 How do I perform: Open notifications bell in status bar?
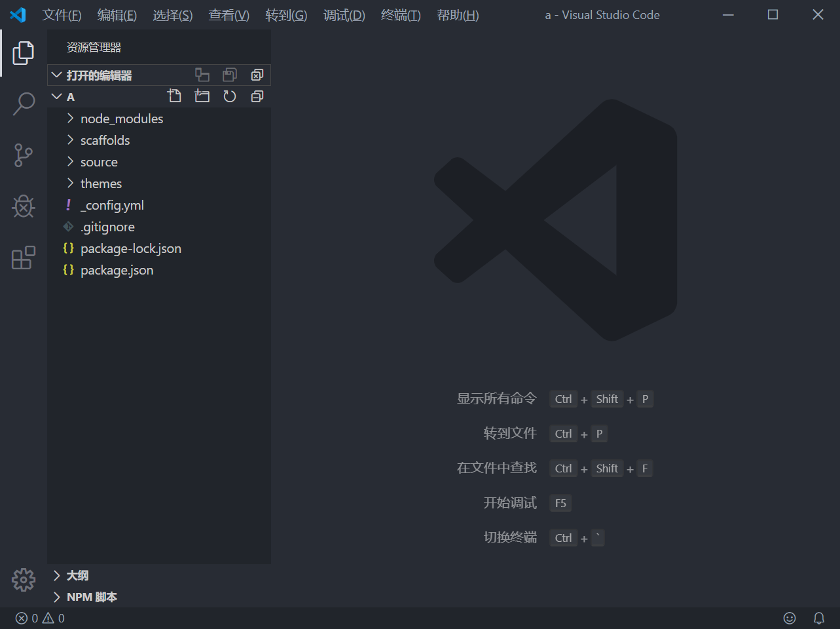point(818,618)
